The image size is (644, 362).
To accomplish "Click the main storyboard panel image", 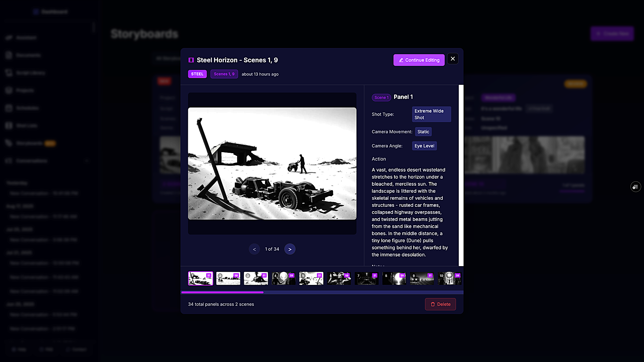I will pos(272,164).
